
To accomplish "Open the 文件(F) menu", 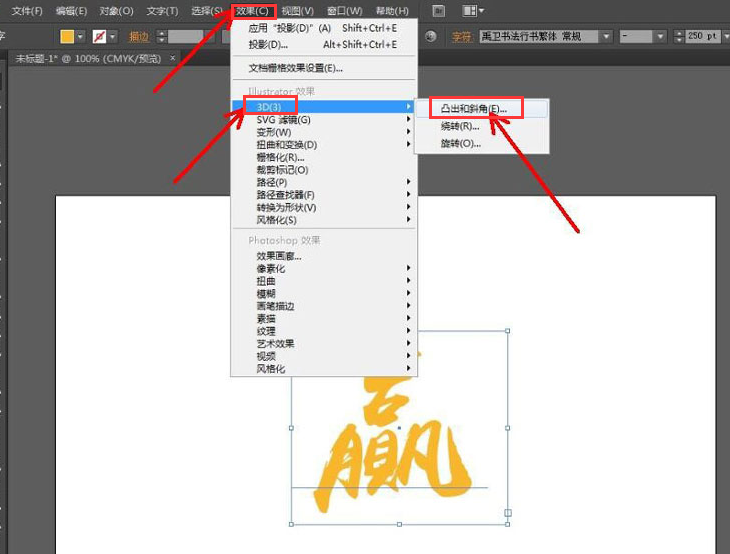I will [x=27, y=11].
